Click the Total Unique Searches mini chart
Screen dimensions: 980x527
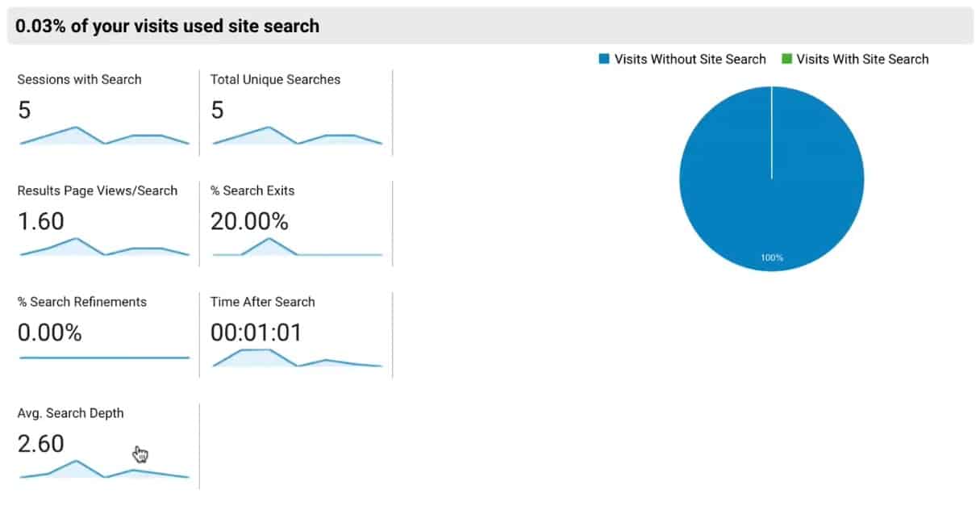297,139
